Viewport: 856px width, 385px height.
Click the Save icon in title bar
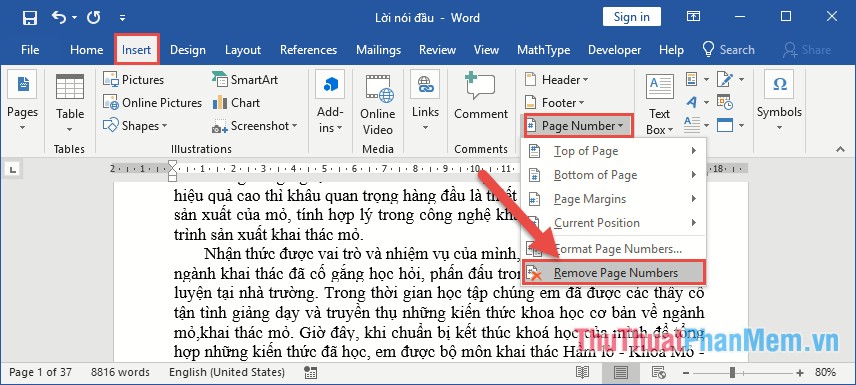tap(29, 18)
